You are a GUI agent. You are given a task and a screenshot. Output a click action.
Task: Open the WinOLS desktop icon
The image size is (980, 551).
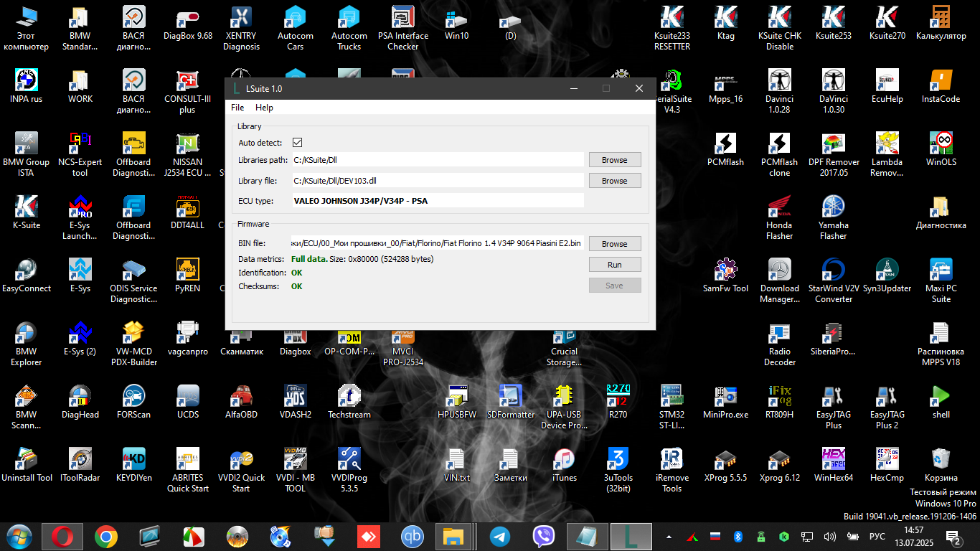click(941, 151)
